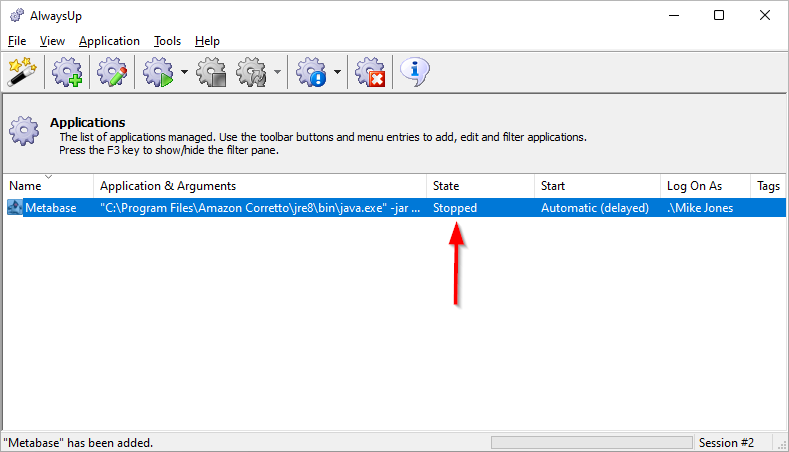Sort by the Name column header
This screenshot has height=452, width=789.
pyautogui.click(x=48, y=186)
